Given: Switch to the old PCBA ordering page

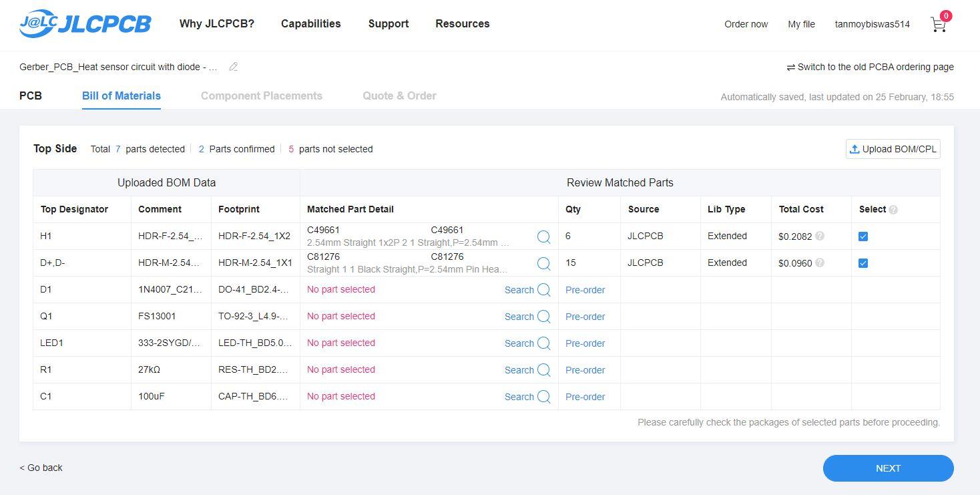Looking at the screenshot, I should 871,67.
